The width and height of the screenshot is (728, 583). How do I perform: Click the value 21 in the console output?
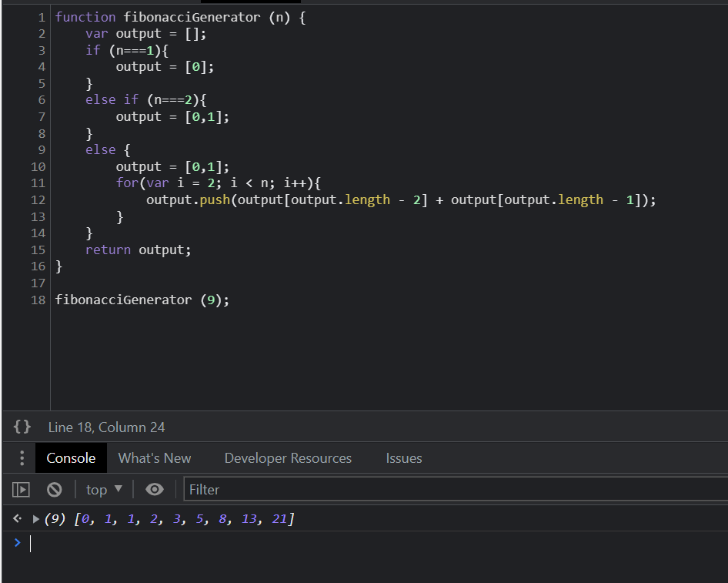point(279,518)
